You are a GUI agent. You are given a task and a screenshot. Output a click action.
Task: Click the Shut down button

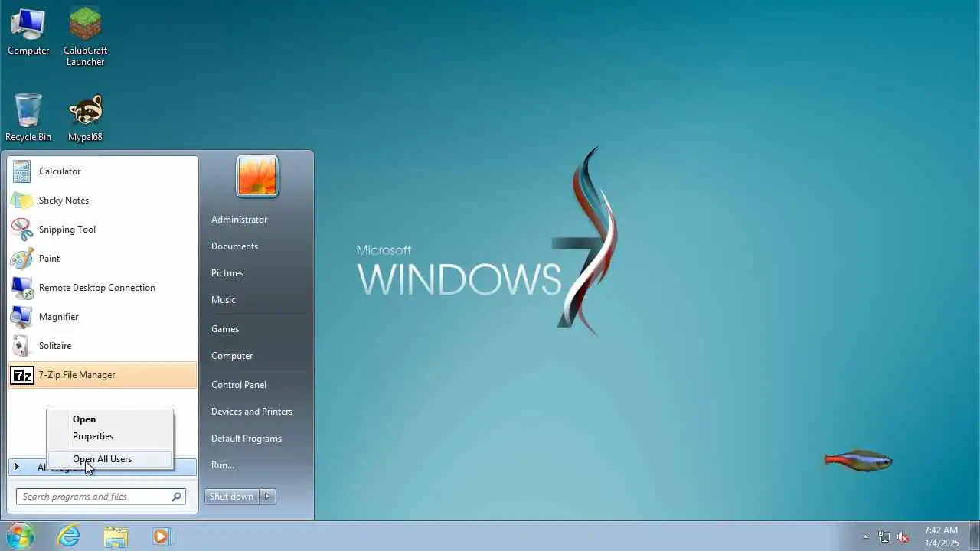click(x=232, y=497)
